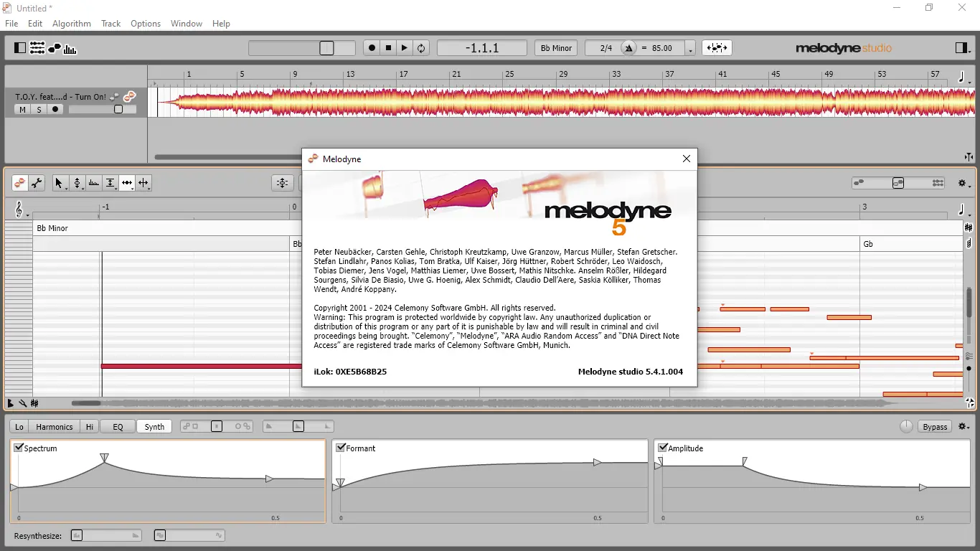Click the round knob next to Bypass
Viewport: 980px width, 551px height.
pyautogui.click(x=907, y=427)
